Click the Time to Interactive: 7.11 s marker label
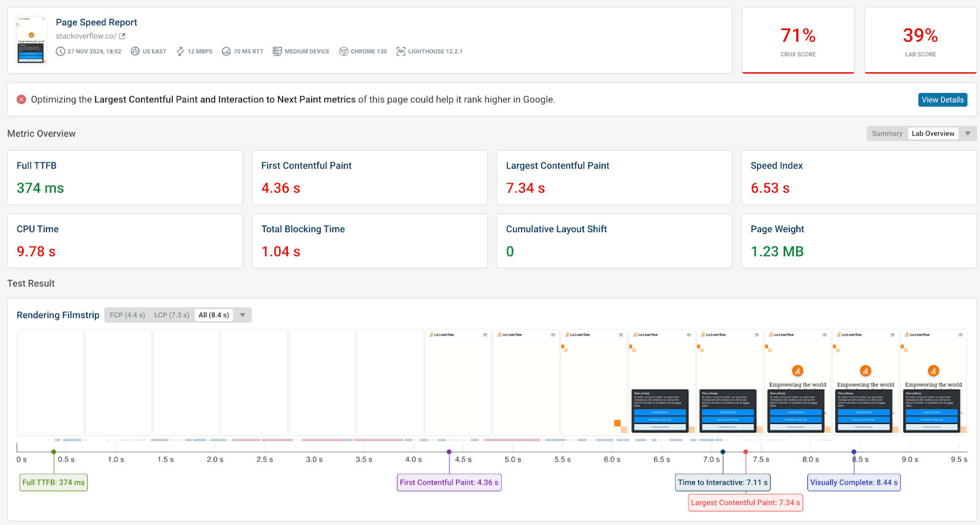980x525 pixels. 723,483
